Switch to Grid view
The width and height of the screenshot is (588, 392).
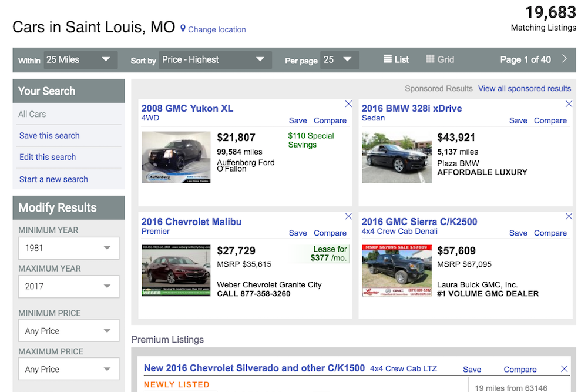[440, 59]
